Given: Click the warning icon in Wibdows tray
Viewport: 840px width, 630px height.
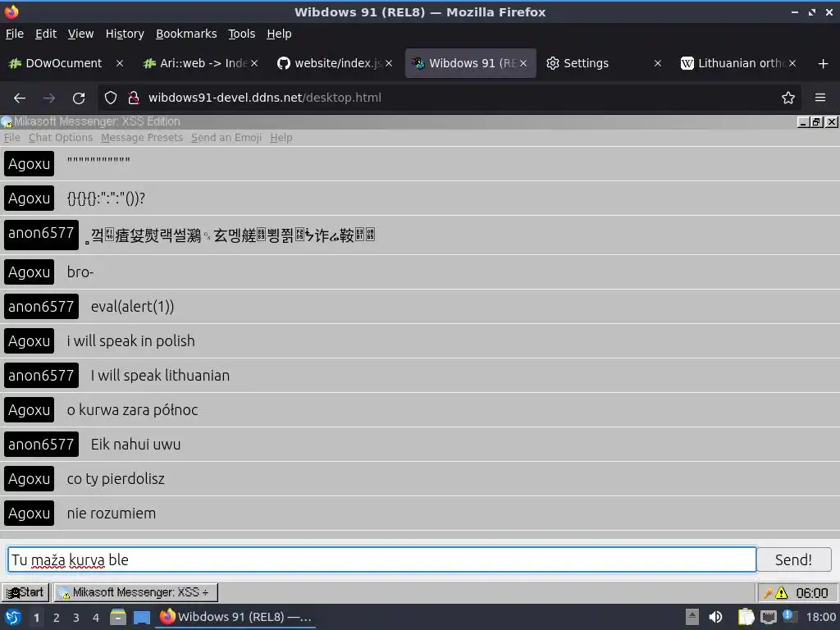Looking at the screenshot, I should tap(782, 593).
